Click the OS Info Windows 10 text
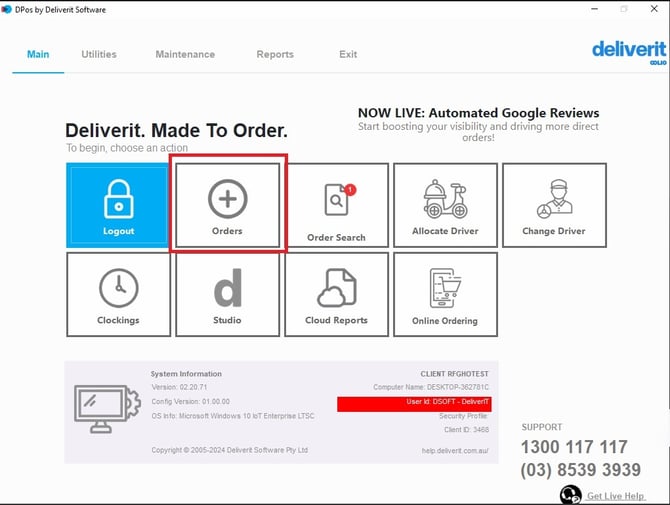Screen dimensions: 670x505 click(233, 416)
